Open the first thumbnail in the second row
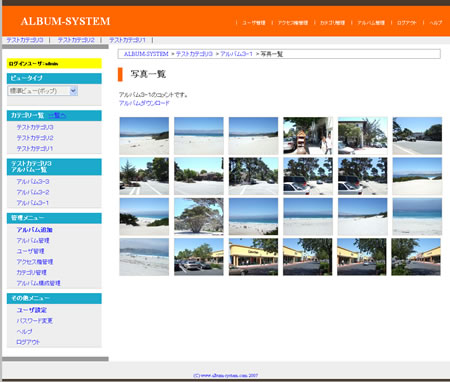This screenshot has height=382, width=450. pos(144,176)
